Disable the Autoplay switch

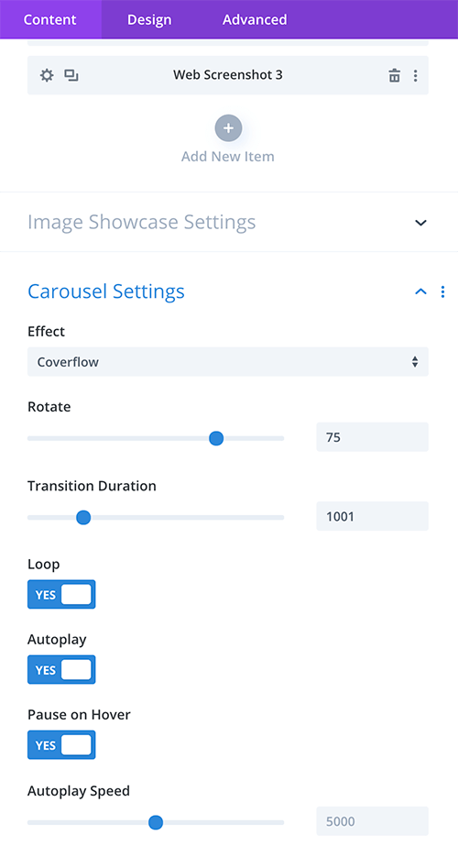tap(61, 670)
